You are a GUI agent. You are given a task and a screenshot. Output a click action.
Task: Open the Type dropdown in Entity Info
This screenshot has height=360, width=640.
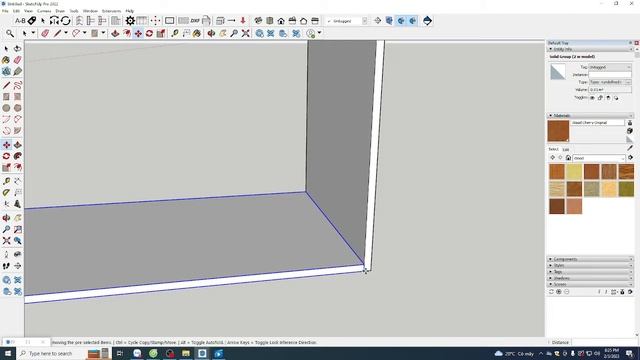(610, 82)
